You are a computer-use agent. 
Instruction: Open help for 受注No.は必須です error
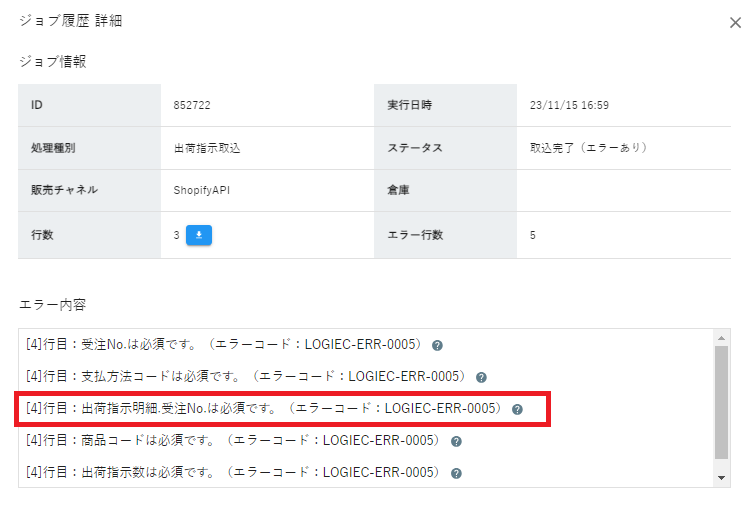pos(437,345)
